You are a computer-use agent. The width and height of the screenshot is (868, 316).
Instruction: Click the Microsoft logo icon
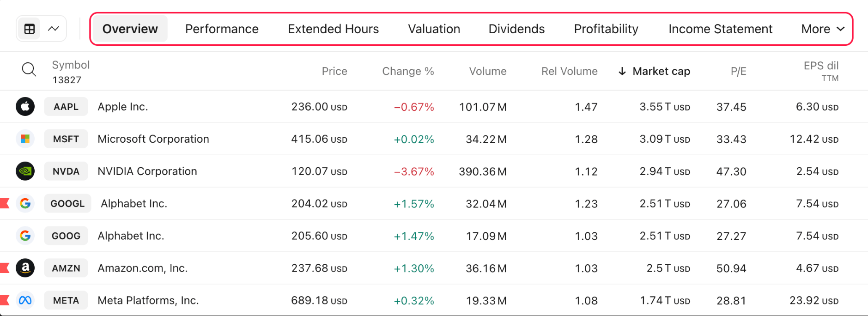(x=25, y=139)
